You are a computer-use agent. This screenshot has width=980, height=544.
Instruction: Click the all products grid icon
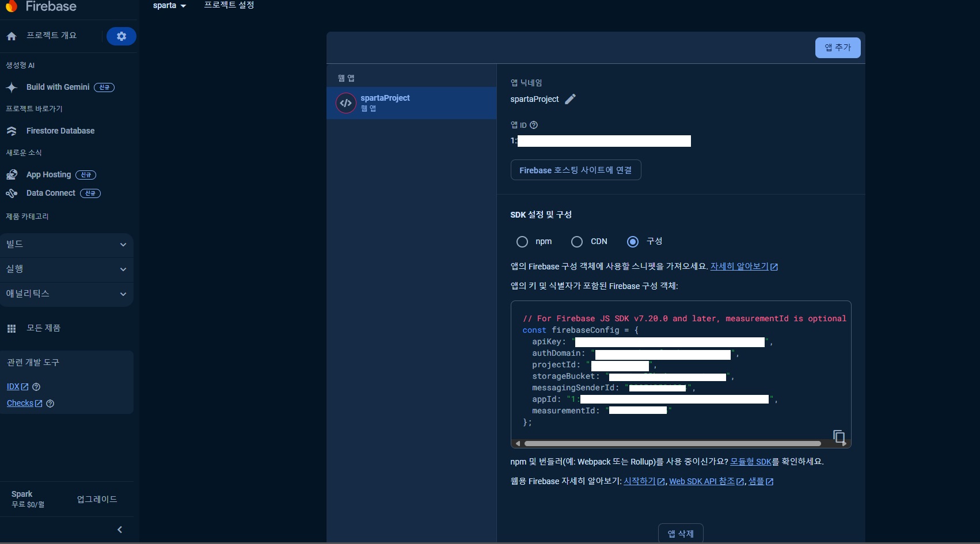click(x=12, y=329)
